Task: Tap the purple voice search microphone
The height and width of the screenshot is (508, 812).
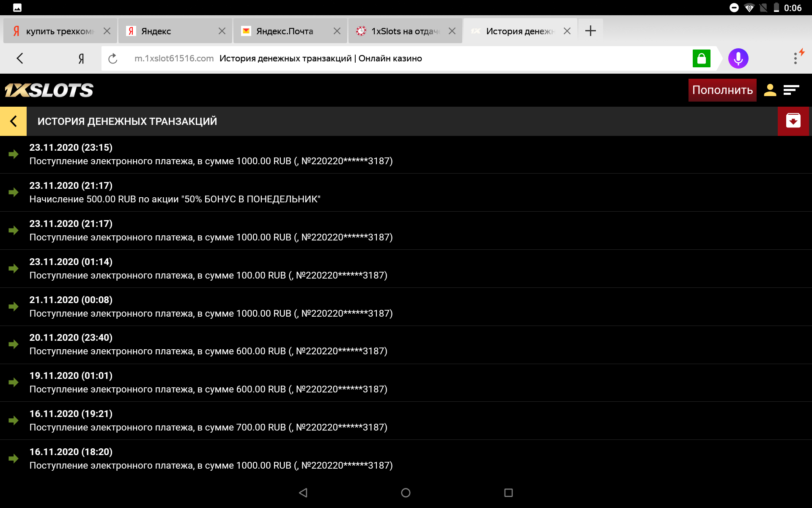Action: point(738,58)
